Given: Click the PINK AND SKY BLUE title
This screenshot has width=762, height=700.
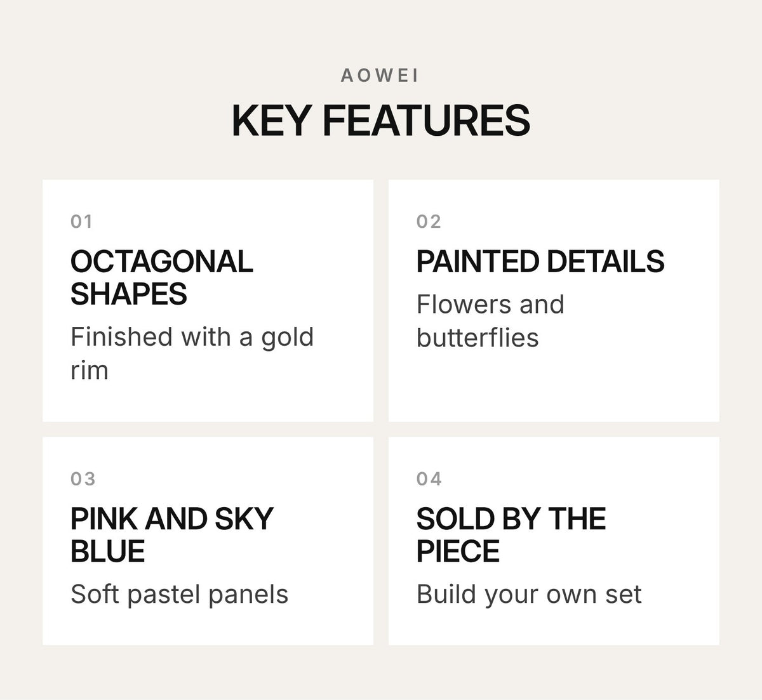Looking at the screenshot, I should (x=172, y=535).
